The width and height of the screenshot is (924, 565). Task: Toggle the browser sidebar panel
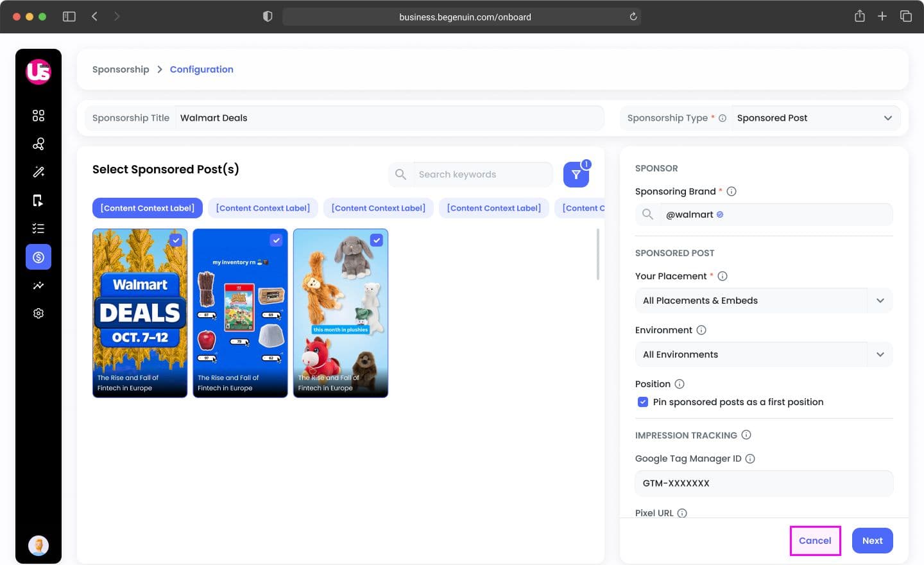tap(69, 17)
